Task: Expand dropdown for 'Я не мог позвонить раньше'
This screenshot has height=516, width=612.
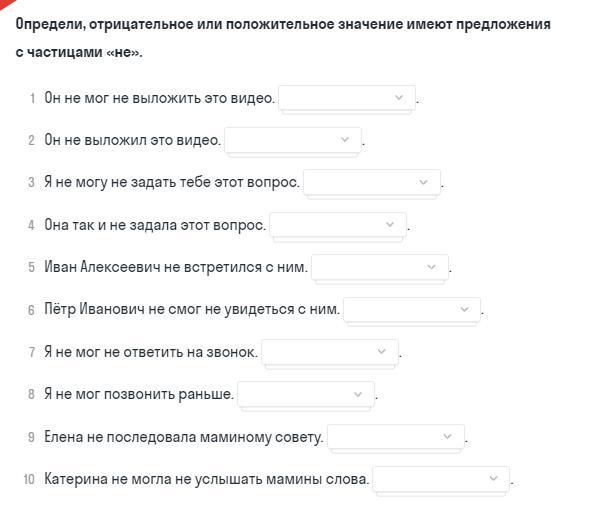Action: tap(305, 394)
